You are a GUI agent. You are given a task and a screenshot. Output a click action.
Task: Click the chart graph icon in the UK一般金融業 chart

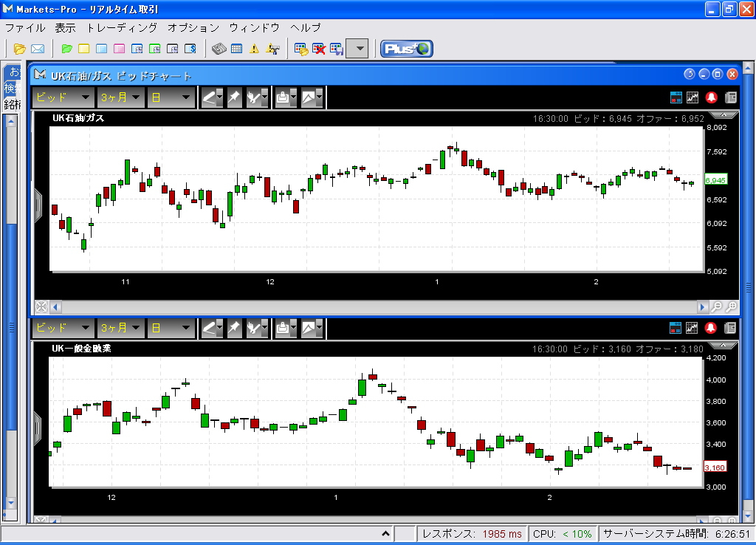click(692, 328)
